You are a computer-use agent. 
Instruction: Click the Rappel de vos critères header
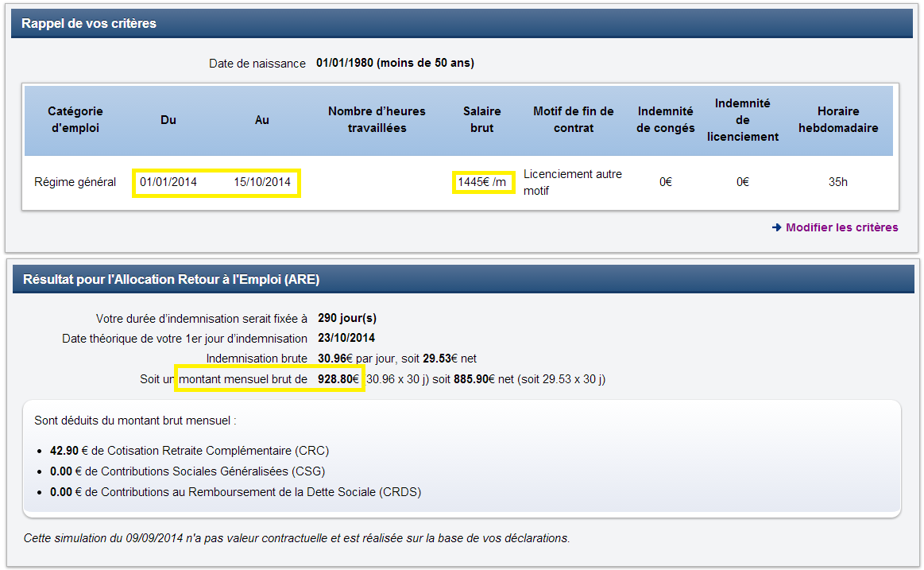pos(89,24)
